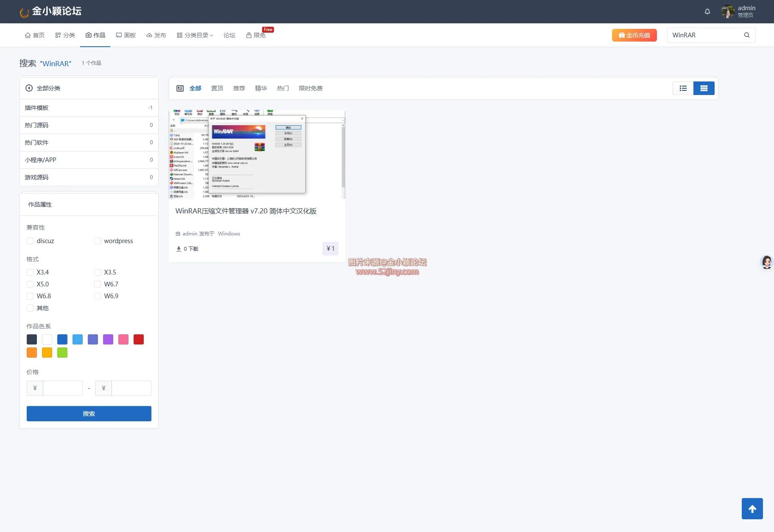This screenshot has width=774, height=532.
Task: Switch to the 热门 tab
Action: (x=282, y=88)
